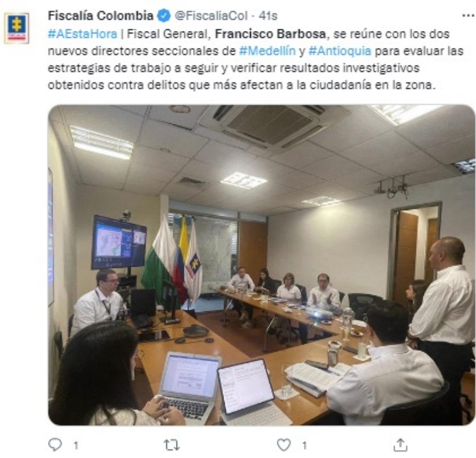Viewport: 476px width, 458px height.
Task: Open the attached meeting room photo
Action: tap(261, 265)
